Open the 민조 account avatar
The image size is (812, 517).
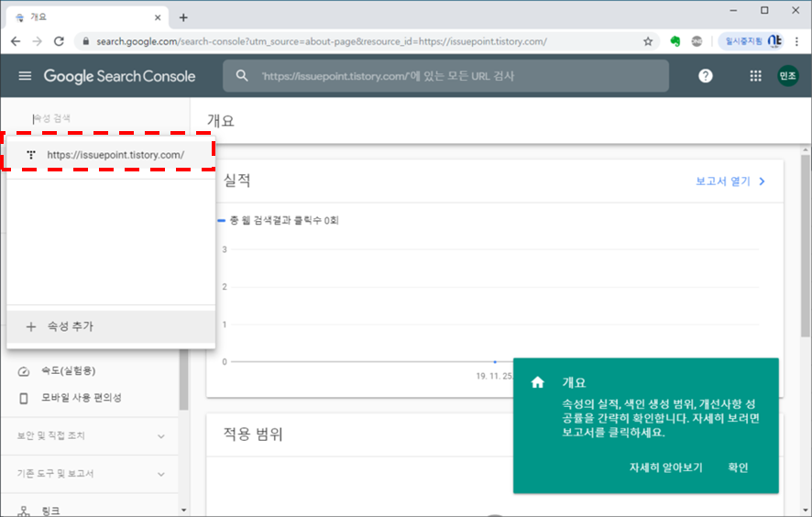coord(787,76)
